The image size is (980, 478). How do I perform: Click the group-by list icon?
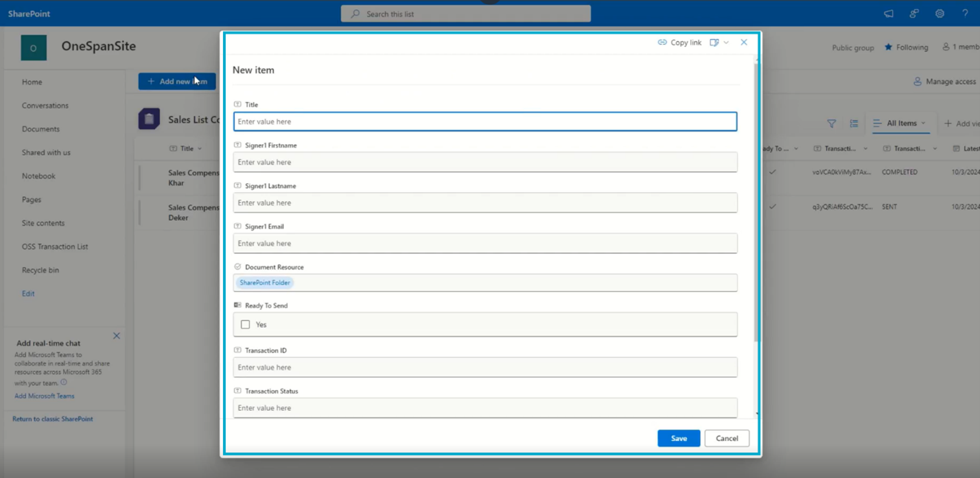[x=854, y=123]
